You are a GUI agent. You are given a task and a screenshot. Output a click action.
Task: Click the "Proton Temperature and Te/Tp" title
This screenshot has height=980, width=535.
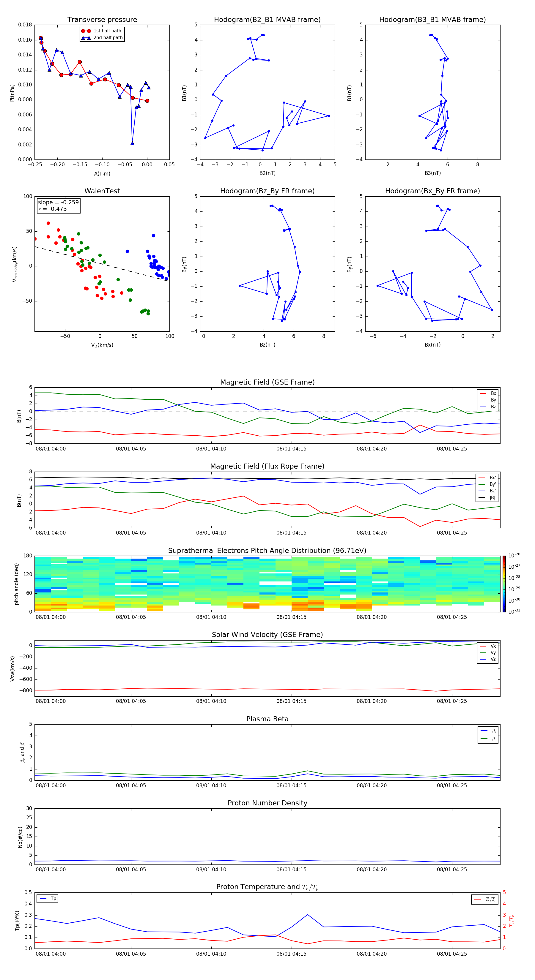tap(267, 887)
